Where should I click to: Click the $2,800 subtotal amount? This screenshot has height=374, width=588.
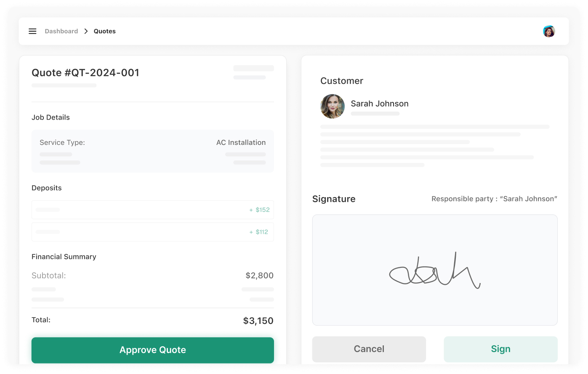259,275
